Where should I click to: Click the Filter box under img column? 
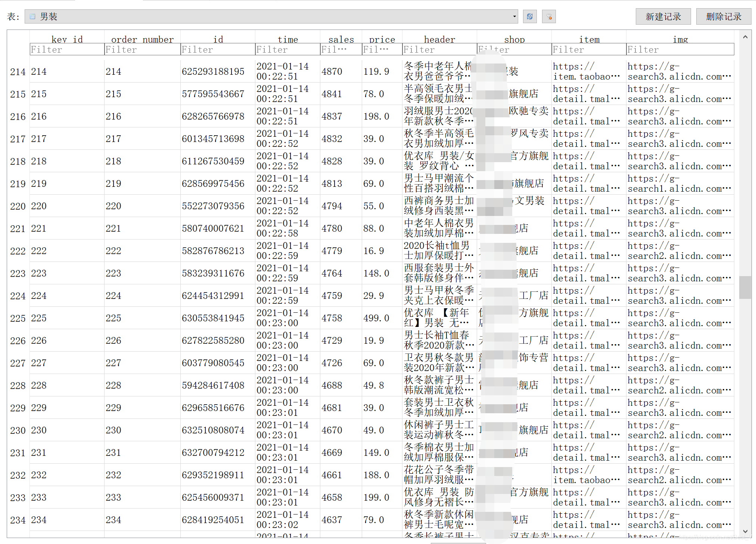(679, 49)
